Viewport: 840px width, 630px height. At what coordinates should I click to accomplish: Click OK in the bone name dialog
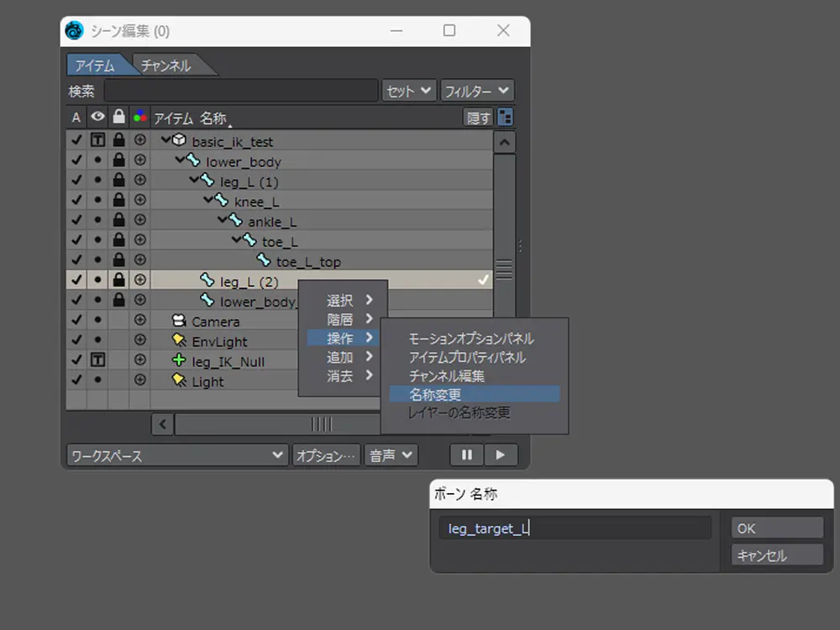[x=776, y=528]
